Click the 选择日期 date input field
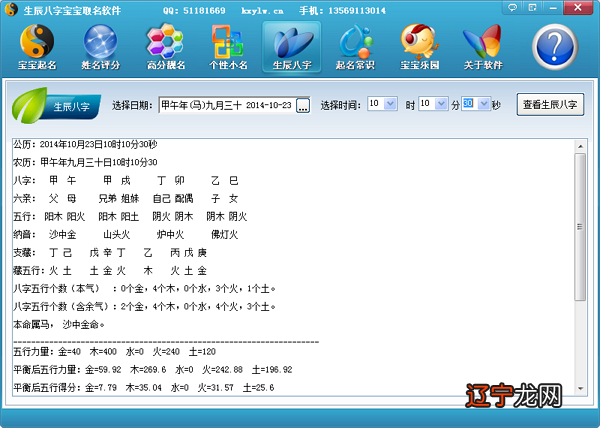This screenshot has width=600, height=428. [226, 104]
